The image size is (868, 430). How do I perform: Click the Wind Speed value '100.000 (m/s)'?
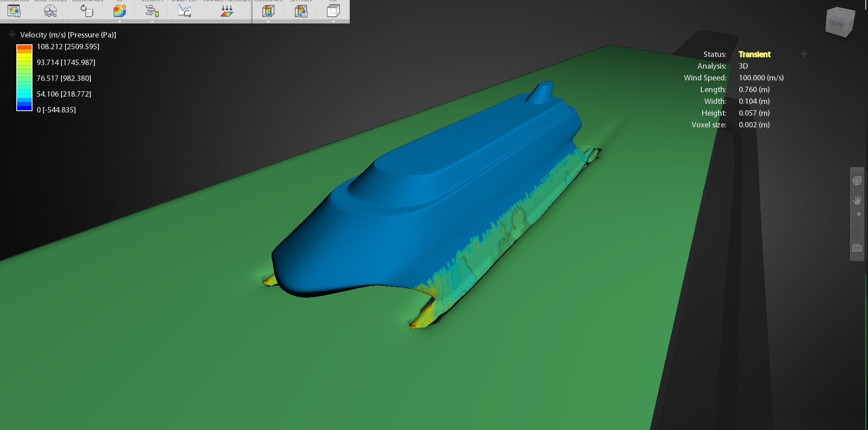pos(761,78)
